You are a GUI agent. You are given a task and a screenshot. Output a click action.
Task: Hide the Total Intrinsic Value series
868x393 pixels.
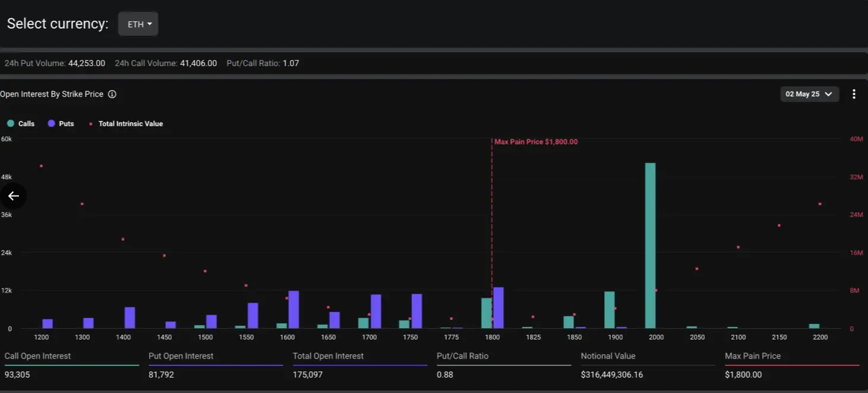click(126, 123)
